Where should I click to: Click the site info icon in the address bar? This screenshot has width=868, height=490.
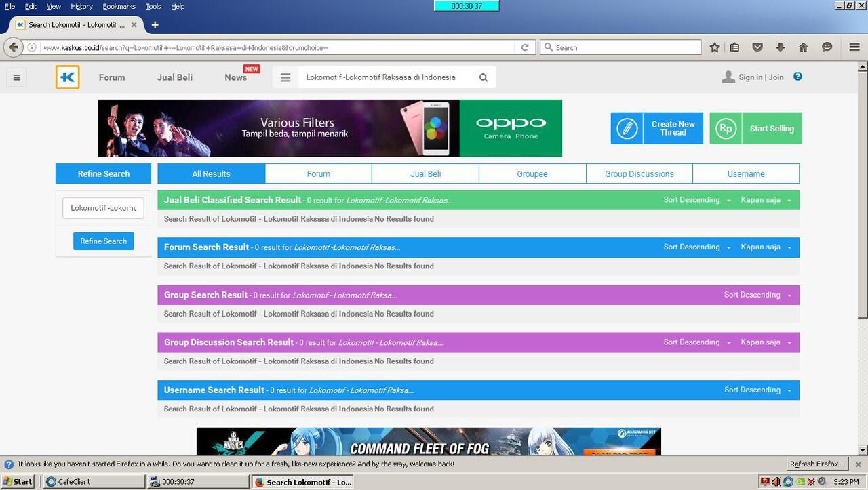(32, 47)
